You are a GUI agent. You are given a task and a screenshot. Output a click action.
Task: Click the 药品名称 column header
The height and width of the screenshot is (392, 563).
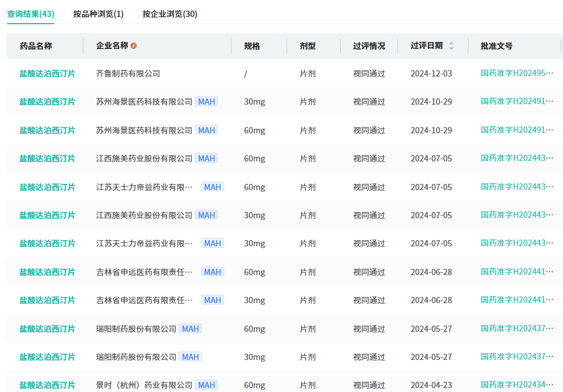click(36, 46)
